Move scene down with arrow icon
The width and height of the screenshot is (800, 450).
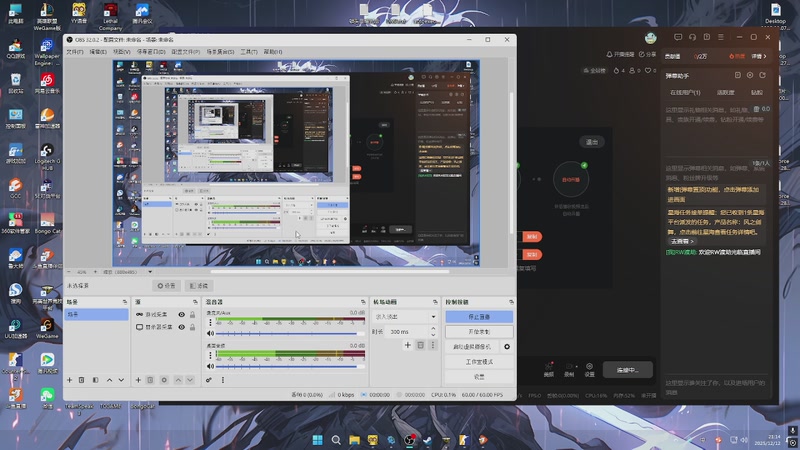(x=121, y=380)
